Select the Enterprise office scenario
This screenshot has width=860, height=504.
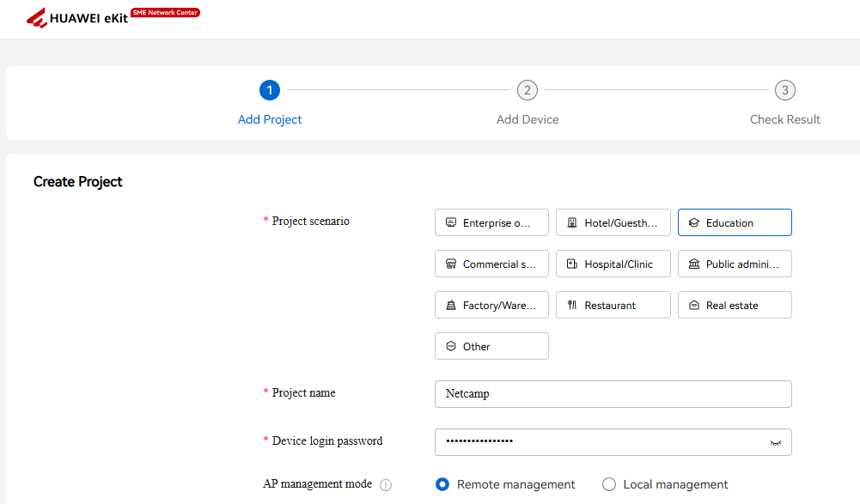pos(491,222)
